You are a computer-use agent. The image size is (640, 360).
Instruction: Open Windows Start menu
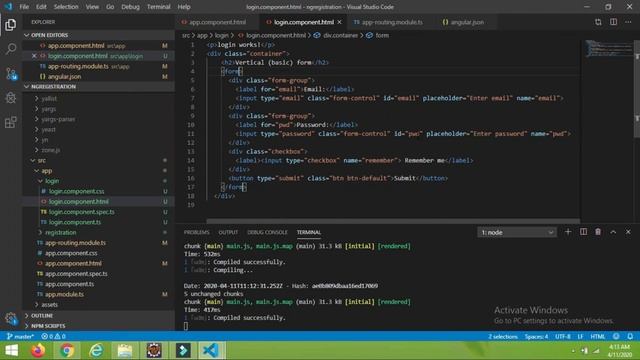(x=11, y=351)
